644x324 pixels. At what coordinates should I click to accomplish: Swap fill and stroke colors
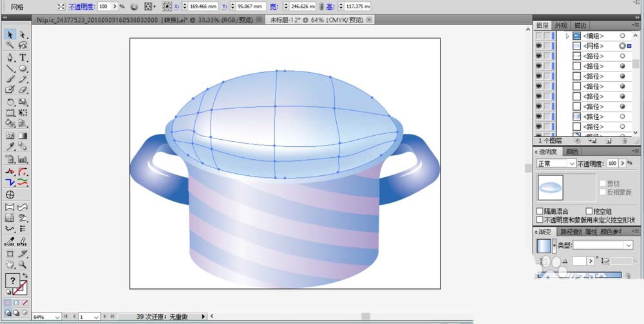coord(26,276)
